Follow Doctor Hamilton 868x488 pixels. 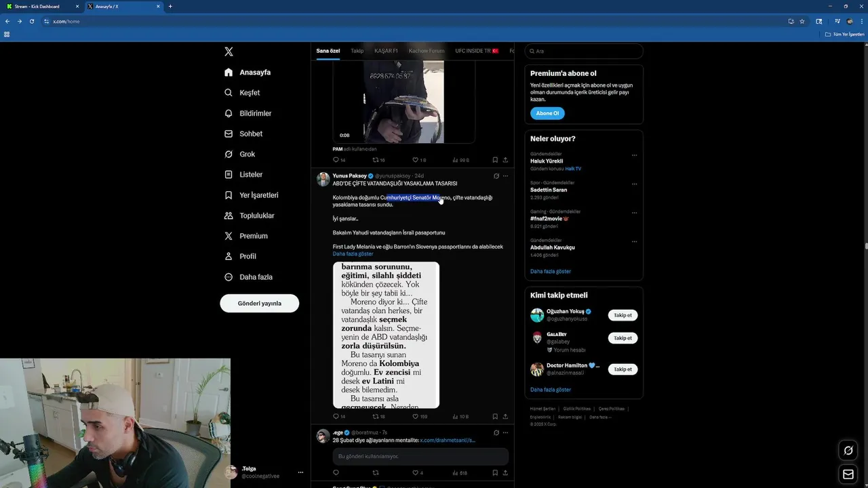pyautogui.click(x=623, y=369)
